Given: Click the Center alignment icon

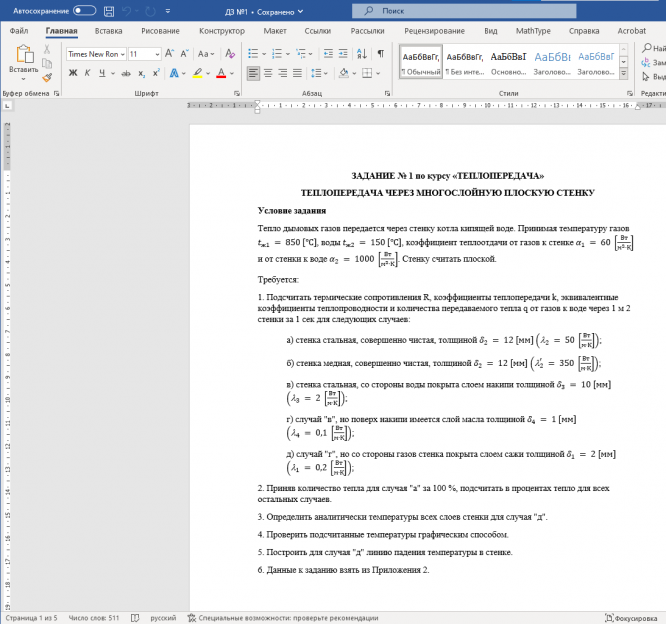Looking at the screenshot, I should [x=268, y=73].
